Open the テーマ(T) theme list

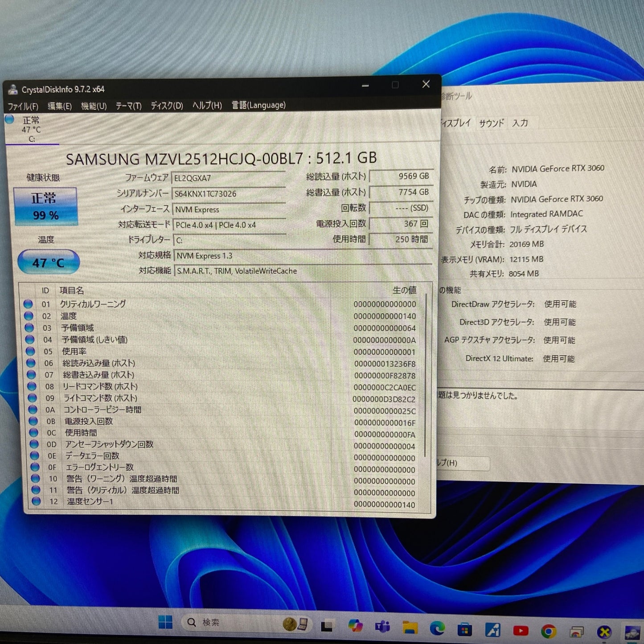tap(128, 106)
